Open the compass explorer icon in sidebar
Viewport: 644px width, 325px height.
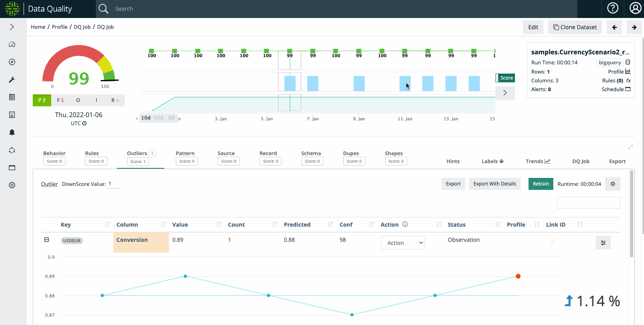coord(12,62)
